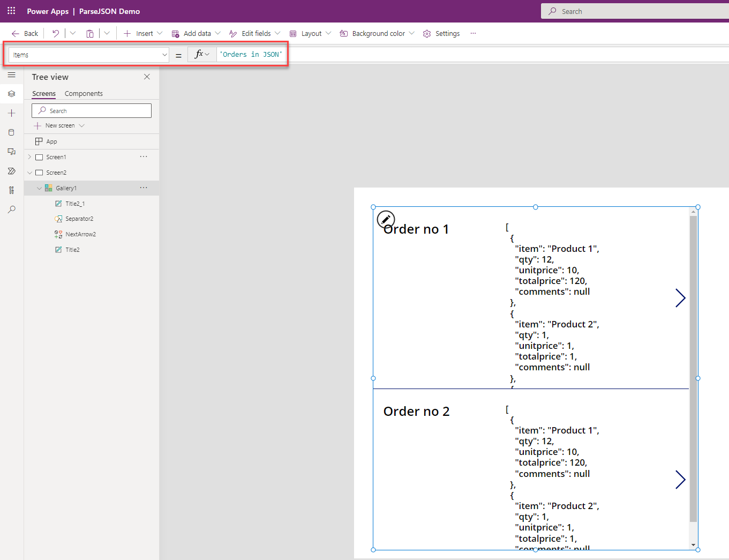Open the Search magnifier in left rail
The image size is (729, 560).
pos(11,210)
